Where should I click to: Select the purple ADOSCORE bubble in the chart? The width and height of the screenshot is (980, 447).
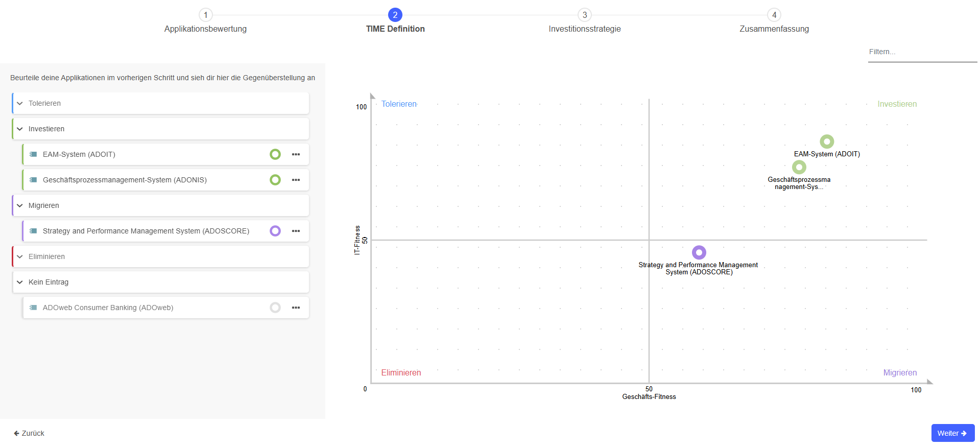click(699, 252)
